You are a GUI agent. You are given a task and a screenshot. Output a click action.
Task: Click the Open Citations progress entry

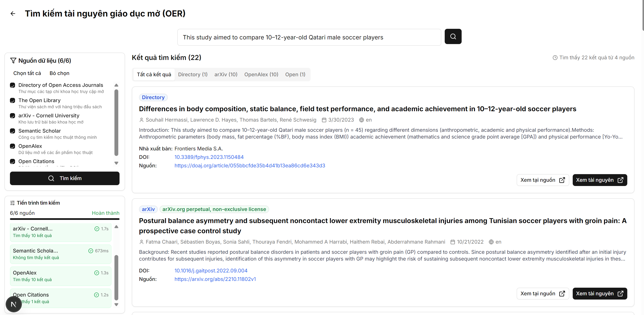(x=61, y=298)
